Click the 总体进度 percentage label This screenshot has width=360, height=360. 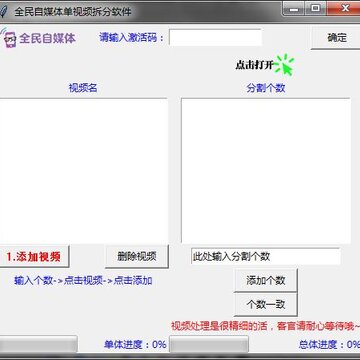[329, 344]
